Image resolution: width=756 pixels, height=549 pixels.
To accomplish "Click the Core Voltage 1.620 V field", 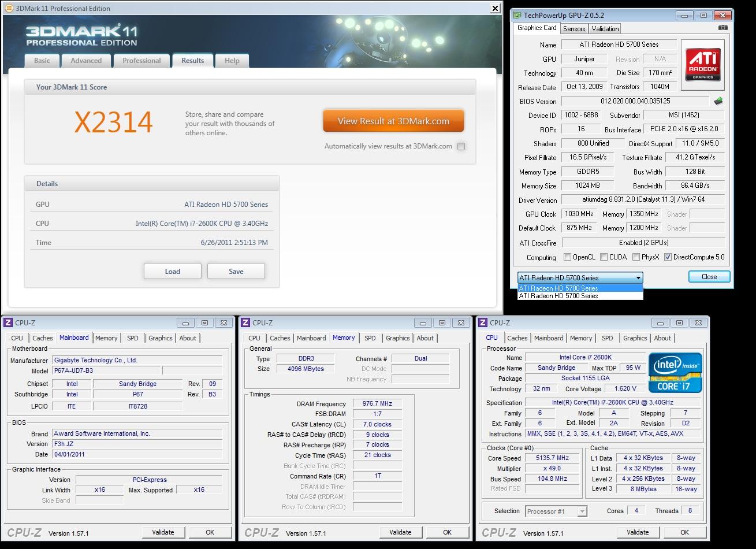I will [x=625, y=389].
